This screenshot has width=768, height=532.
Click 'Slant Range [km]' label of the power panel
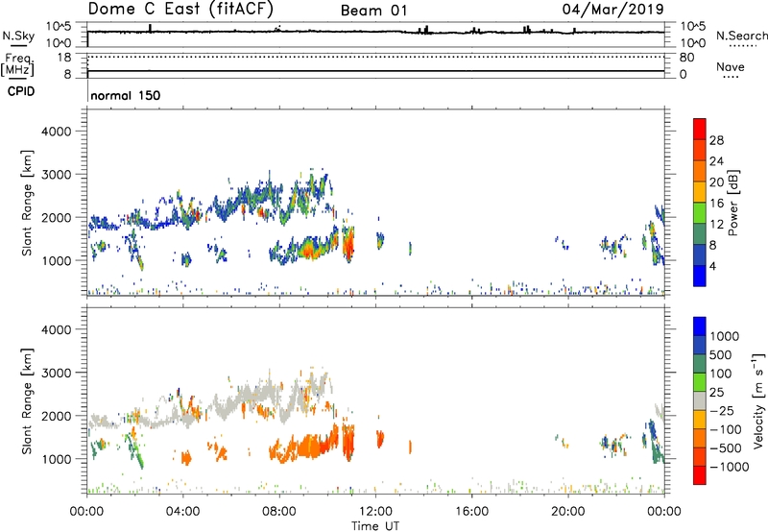[x=27, y=203]
